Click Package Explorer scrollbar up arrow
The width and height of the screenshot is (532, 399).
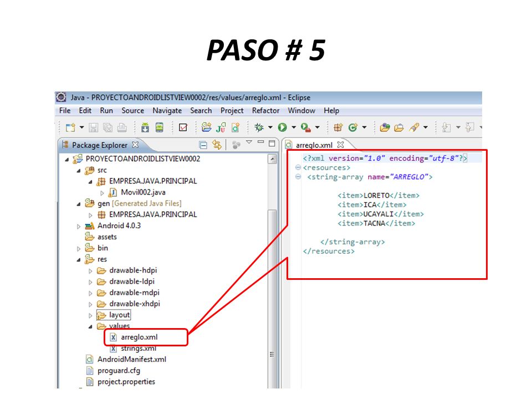click(x=272, y=159)
